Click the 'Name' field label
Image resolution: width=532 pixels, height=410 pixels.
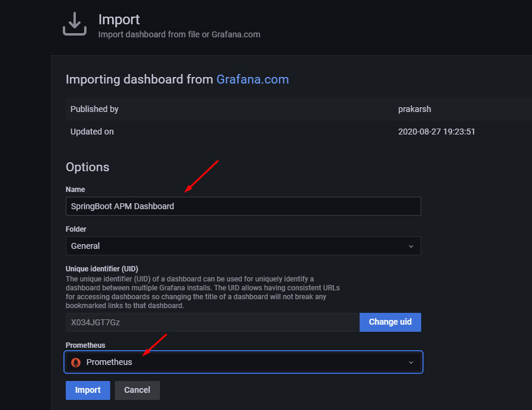(75, 190)
